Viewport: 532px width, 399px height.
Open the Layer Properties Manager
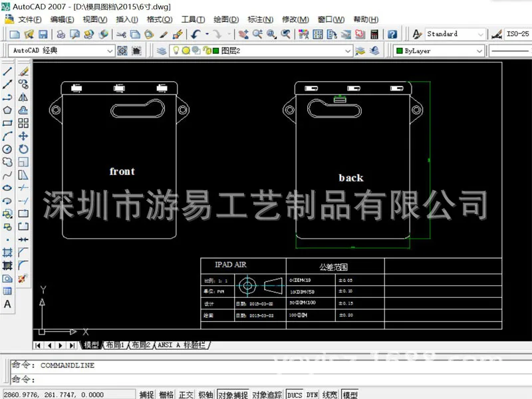[162, 51]
